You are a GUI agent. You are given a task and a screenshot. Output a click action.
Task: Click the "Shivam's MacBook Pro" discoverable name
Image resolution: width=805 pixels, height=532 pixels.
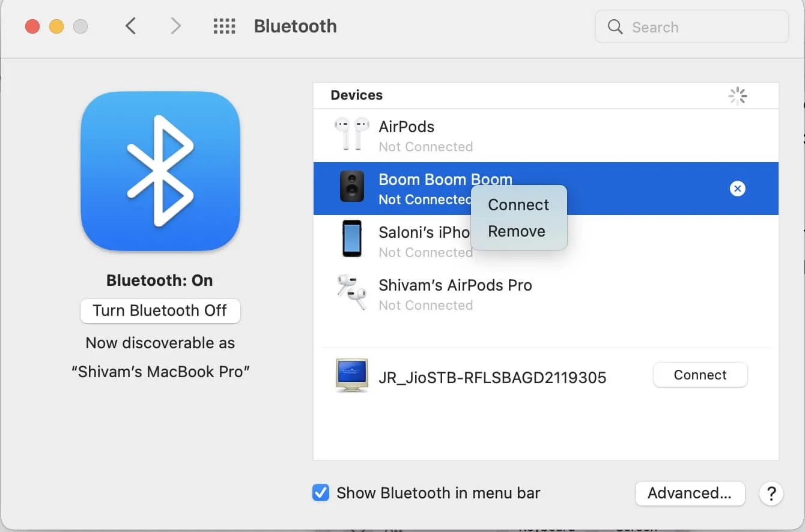click(x=160, y=372)
